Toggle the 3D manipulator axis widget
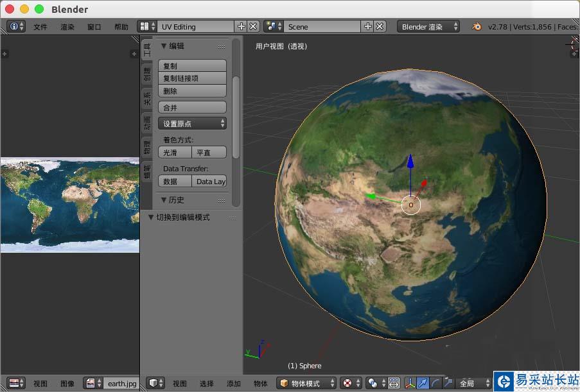The height and width of the screenshot is (392, 580). point(411,383)
